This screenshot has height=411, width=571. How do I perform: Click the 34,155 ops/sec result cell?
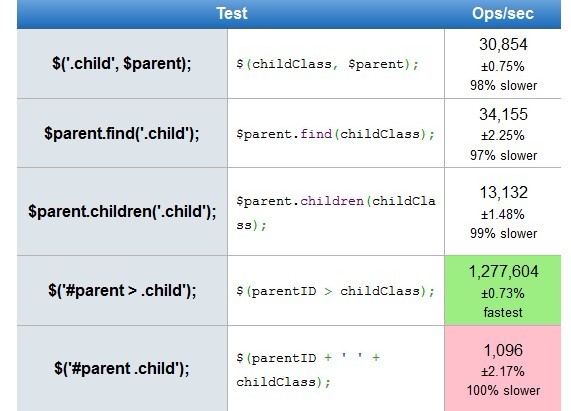(x=503, y=133)
